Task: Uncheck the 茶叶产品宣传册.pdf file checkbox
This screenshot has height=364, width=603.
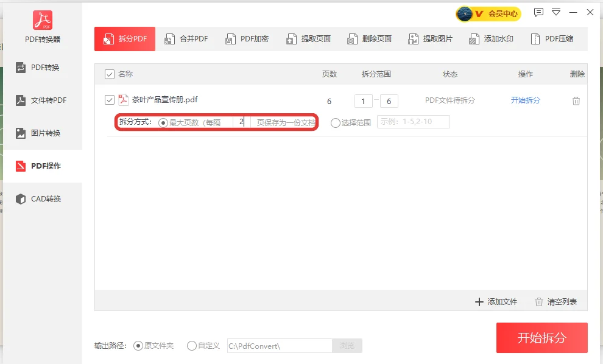Action: (x=110, y=100)
